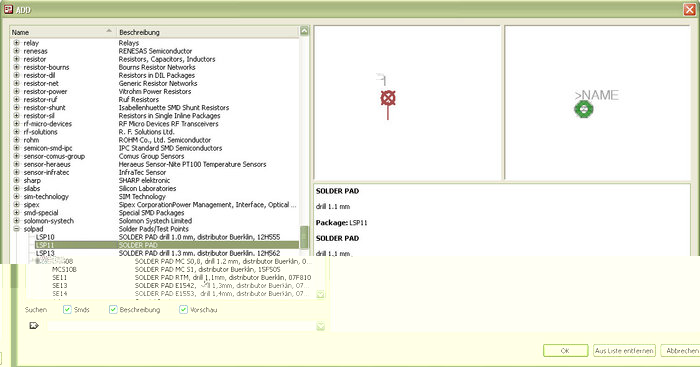This screenshot has height=367, width=700.
Task: Expand the silabs library node
Action: [17, 188]
